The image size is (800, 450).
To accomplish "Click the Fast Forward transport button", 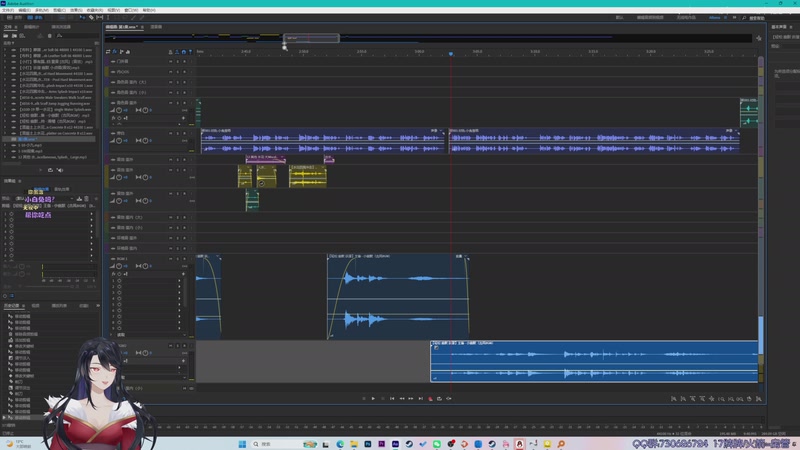I will [411, 398].
